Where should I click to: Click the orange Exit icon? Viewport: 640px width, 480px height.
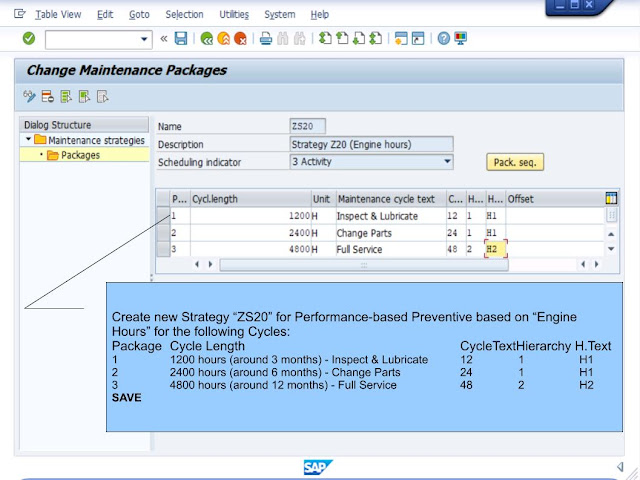(x=223, y=39)
